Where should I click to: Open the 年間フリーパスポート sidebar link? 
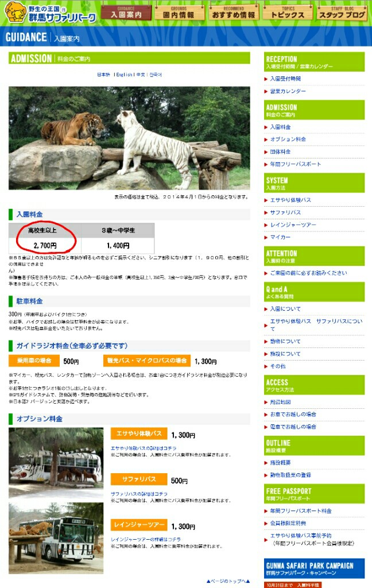click(x=296, y=164)
